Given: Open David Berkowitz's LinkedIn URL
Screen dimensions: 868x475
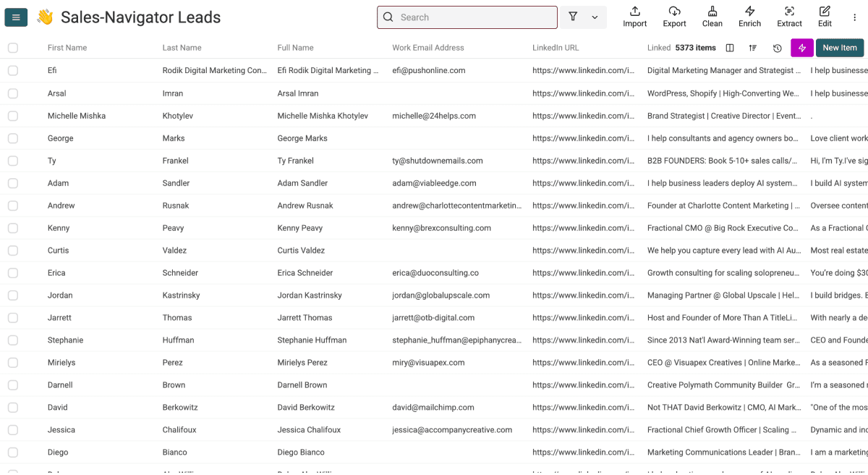Looking at the screenshot, I should [x=584, y=407].
